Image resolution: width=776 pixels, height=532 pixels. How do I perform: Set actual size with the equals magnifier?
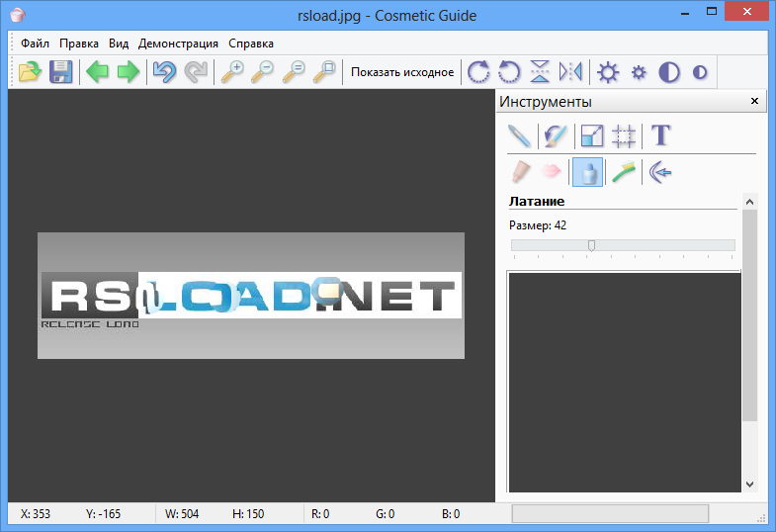click(294, 72)
